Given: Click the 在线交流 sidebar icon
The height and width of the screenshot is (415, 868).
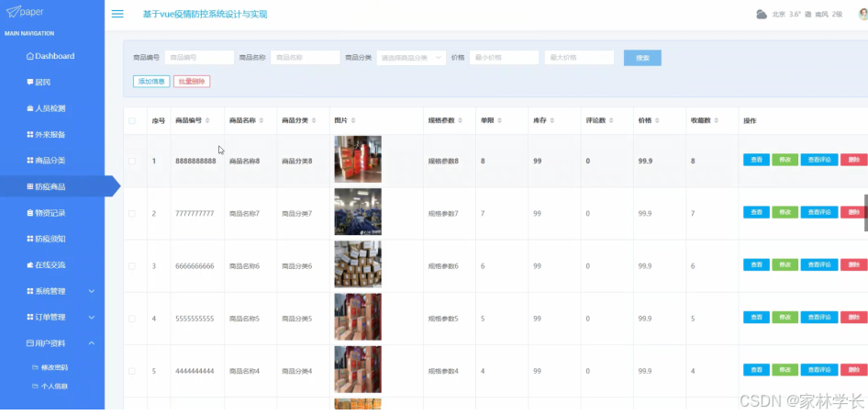Looking at the screenshot, I should coord(30,264).
